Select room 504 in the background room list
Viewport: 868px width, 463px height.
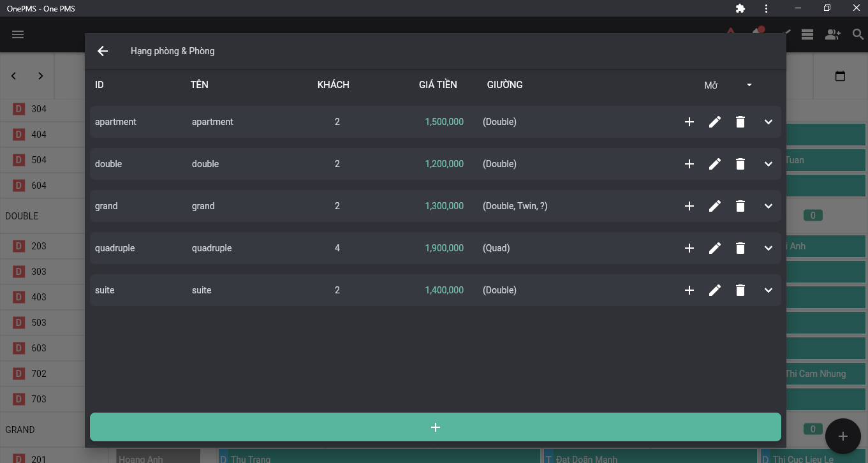pyautogui.click(x=42, y=160)
